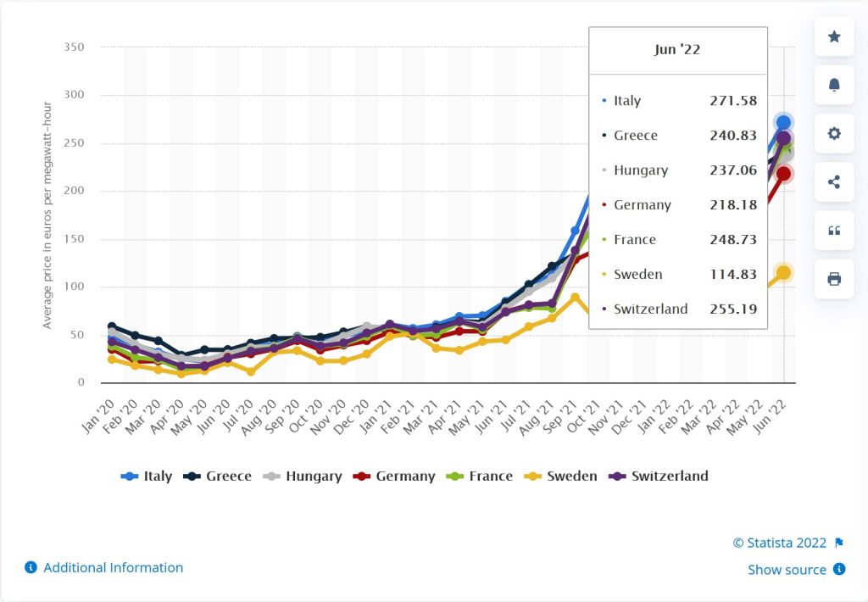Click the flag icon next to Statista 2022

(x=839, y=543)
